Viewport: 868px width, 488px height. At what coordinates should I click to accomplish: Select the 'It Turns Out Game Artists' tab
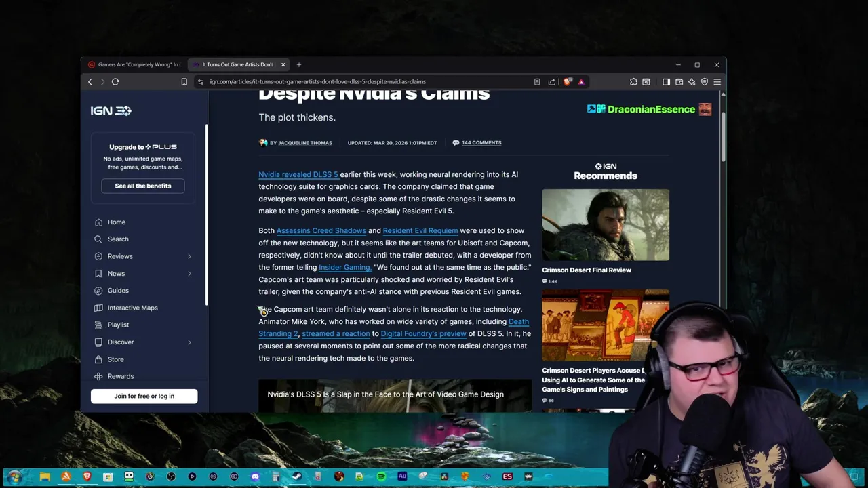pyautogui.click(x=237, y=65)
